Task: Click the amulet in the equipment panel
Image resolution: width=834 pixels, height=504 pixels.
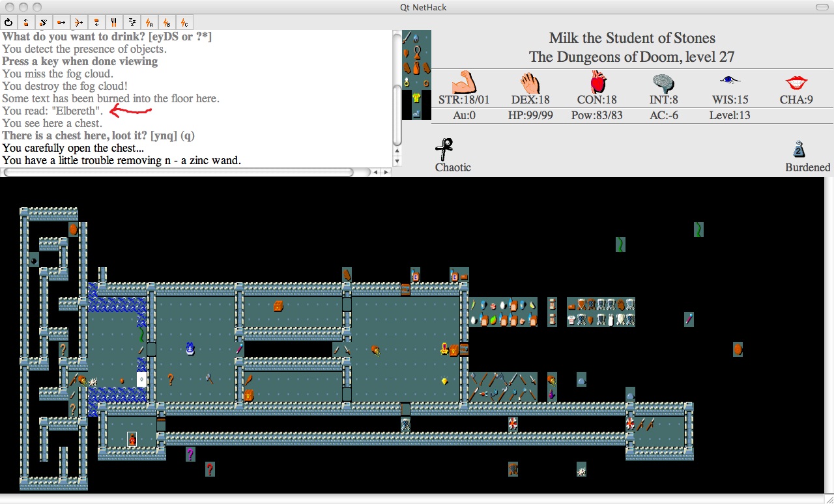Action: tap(416, 53)
